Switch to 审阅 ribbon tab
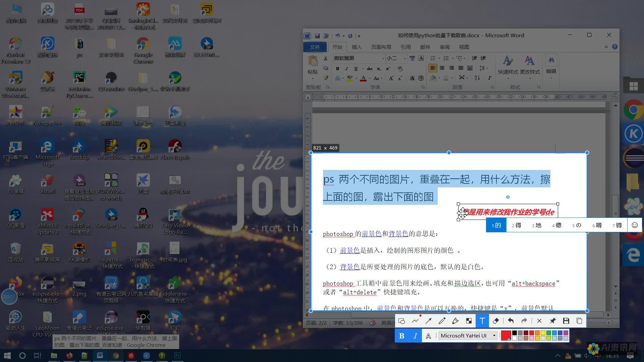 point(445,47)
